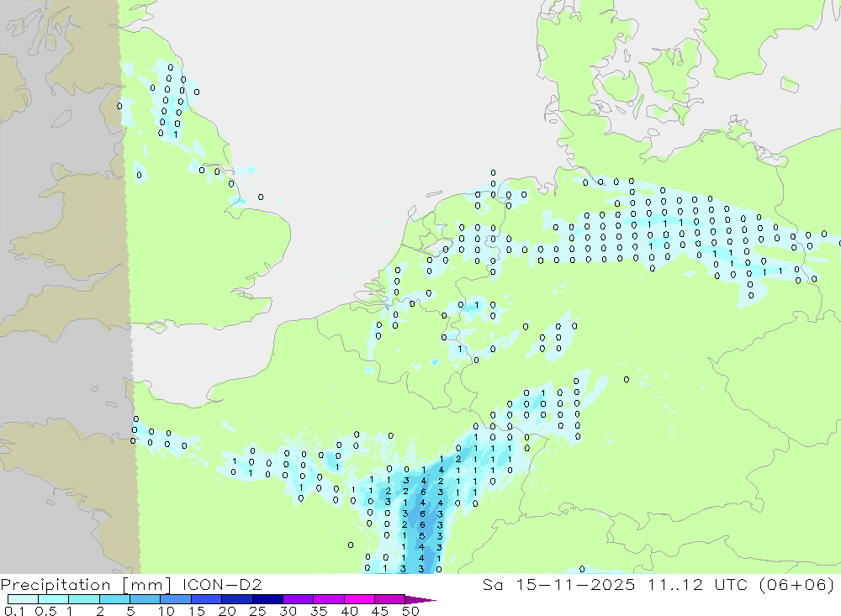Click the '50' legend scale label
841x616 pixels.
click(411, 611)
